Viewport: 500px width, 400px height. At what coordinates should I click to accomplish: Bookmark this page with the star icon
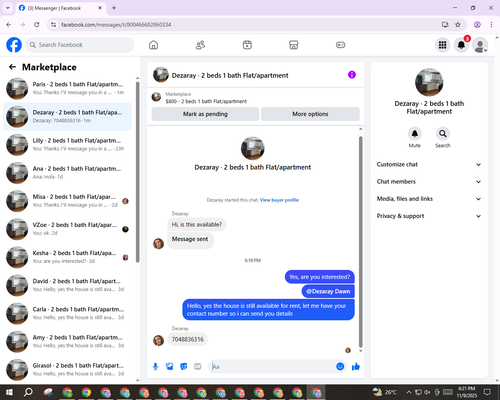[x=458, y=25]
